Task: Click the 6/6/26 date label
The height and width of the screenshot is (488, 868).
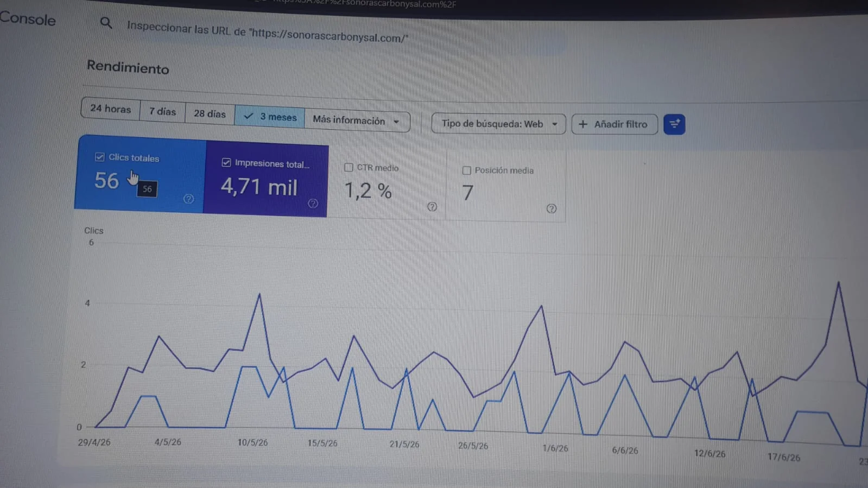Action: click(x=625, y=451)
